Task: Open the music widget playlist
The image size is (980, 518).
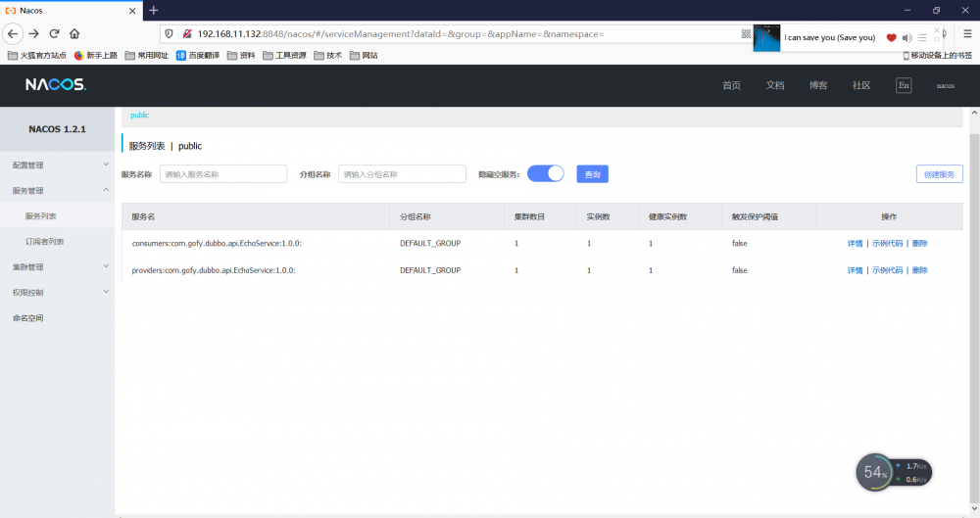Action: (922, 37)
